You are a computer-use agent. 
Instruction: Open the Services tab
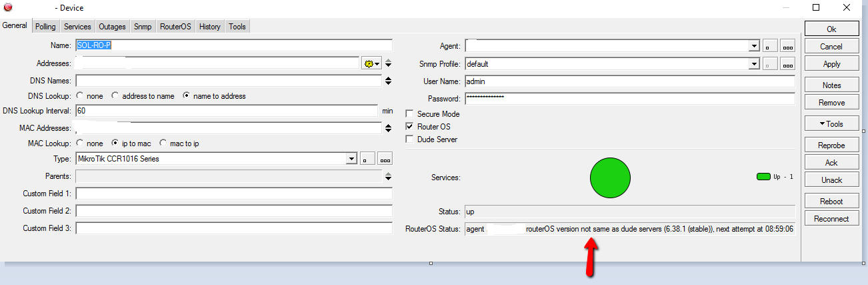click(77, 27)
